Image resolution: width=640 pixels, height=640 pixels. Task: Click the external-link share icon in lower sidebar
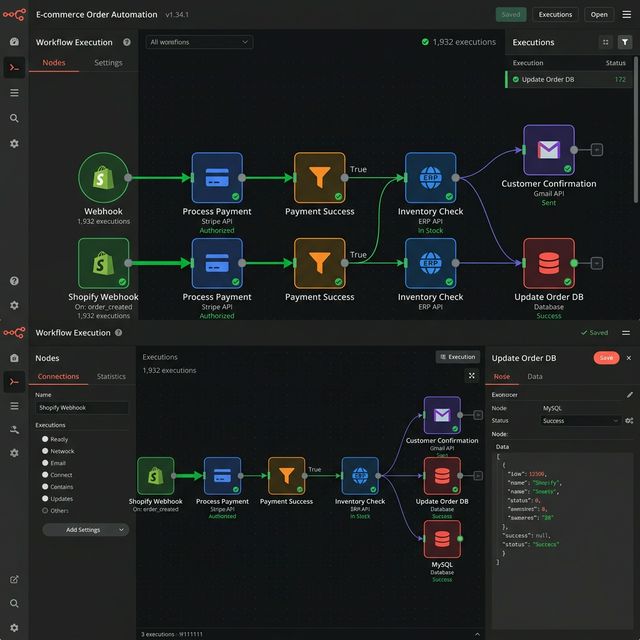pos(14,580)
